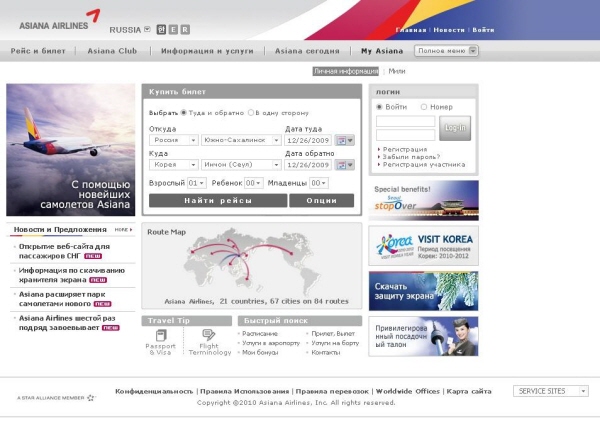Image resolution: width=600 pixels, height=428 pixels.
Task: Open the return date calendar icon
Action: click(344, 165)
